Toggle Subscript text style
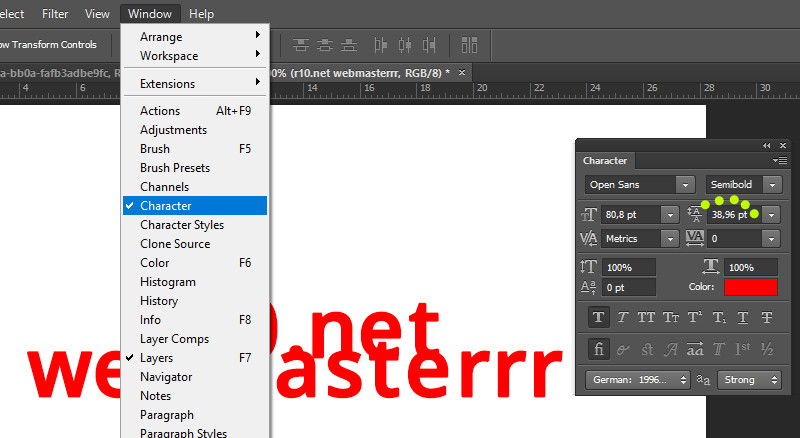 [x=719, y=318]
